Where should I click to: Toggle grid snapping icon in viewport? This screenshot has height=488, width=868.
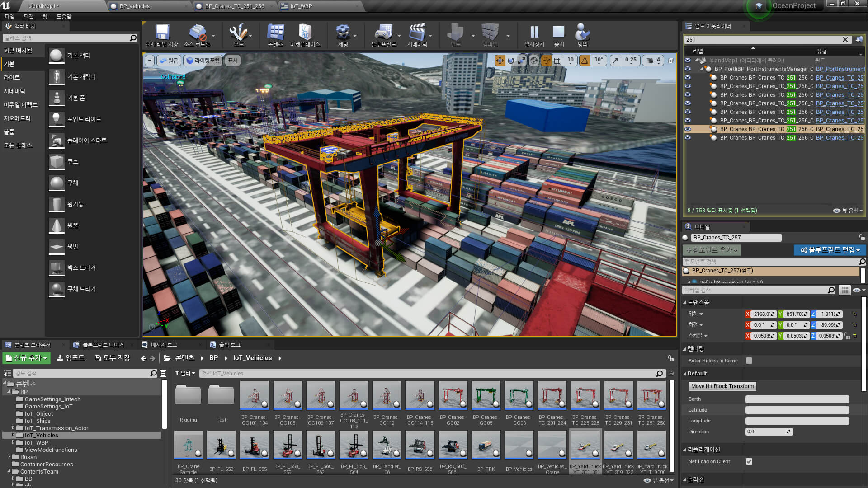click(x=557, y=60)
